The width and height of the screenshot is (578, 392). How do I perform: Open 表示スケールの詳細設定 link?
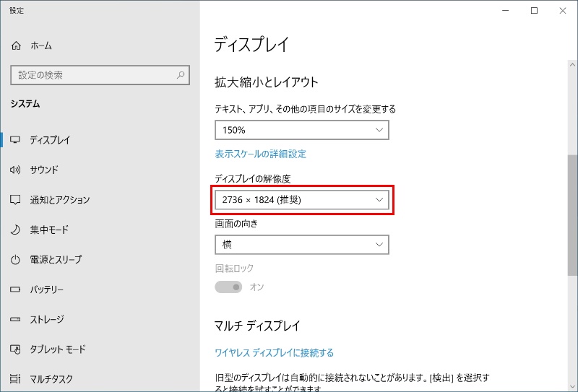click(x=261, y=154)
